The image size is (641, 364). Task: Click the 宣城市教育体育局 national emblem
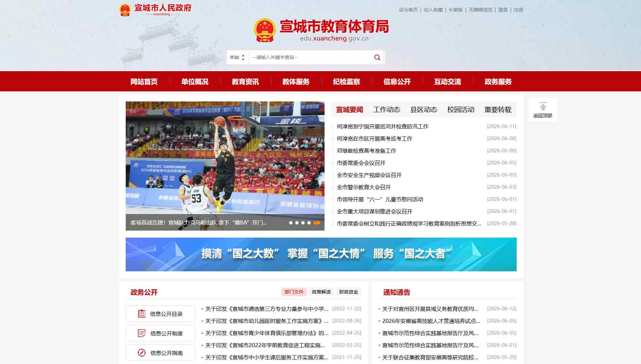tap(265, 30)
